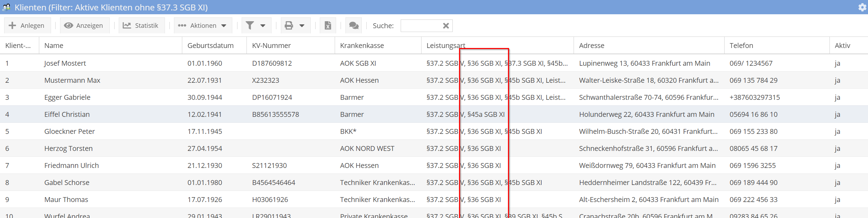Click KV number S21121930
Image resolution: width=868 pixels, height=218 pixels.
pos(269,165)
